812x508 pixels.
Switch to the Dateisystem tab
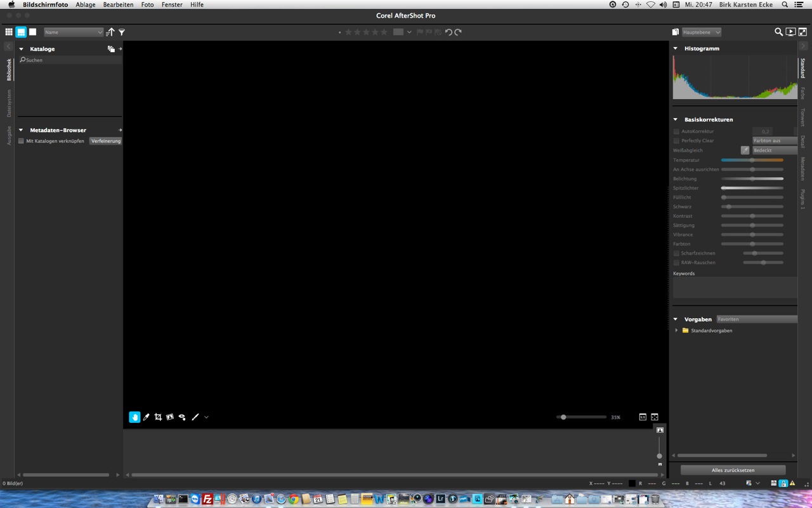tap(9, 103)
